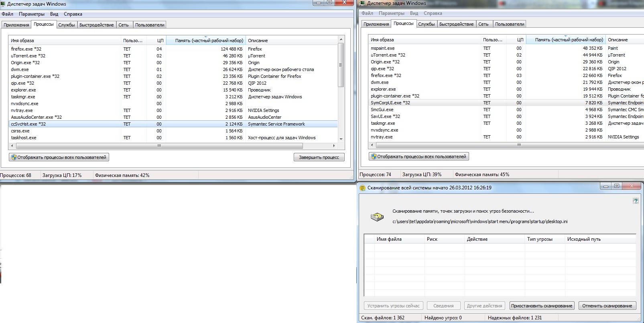Click Завершить процесс button

tap(319, 157)
